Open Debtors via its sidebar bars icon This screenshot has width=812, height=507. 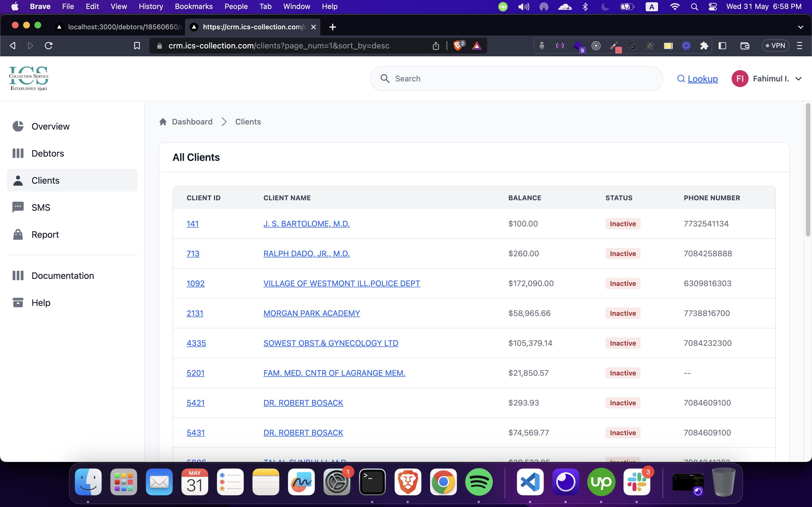(x=18, y=153)
